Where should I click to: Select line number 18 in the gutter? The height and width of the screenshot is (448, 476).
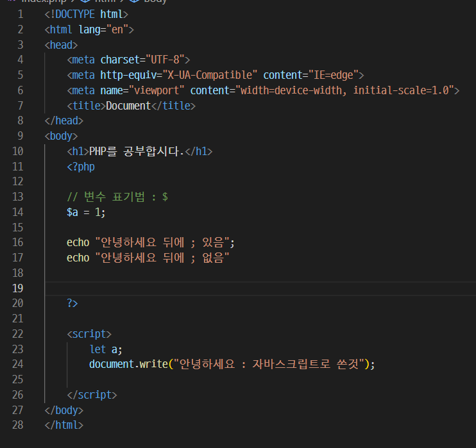click(17, 273)
